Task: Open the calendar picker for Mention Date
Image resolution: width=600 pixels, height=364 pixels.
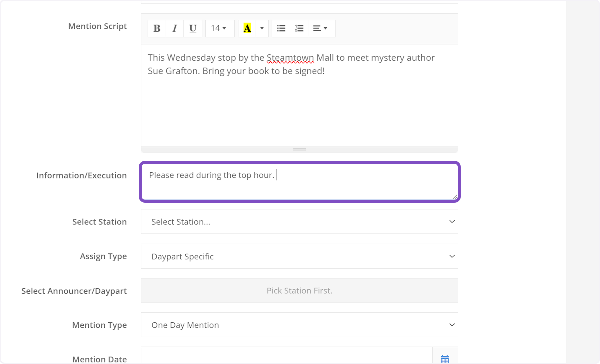Action: [x=445, y=358]
